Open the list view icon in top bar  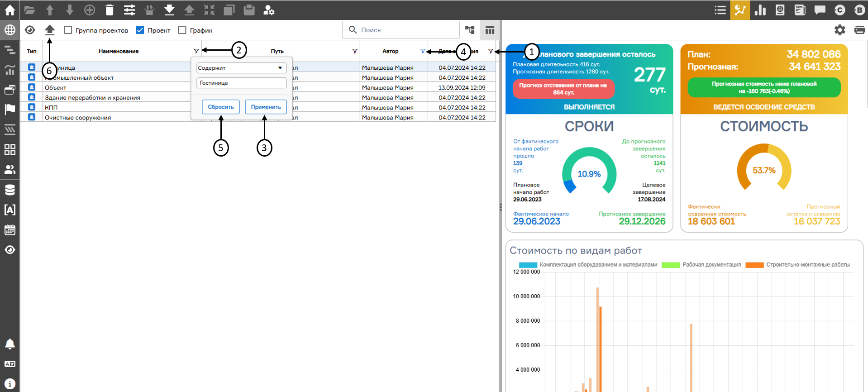point(720,10)
